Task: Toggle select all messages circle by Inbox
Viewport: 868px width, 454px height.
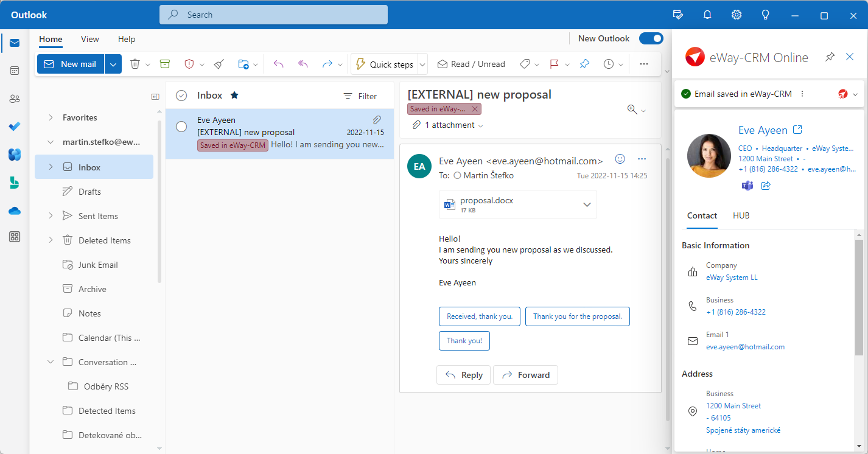Action: click(181, 96)
